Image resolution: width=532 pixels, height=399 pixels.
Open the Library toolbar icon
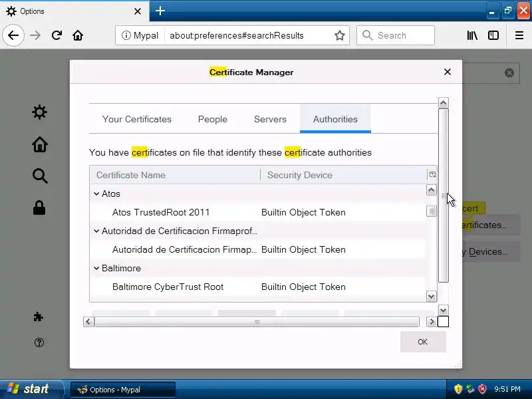click(x=472, y=35)
